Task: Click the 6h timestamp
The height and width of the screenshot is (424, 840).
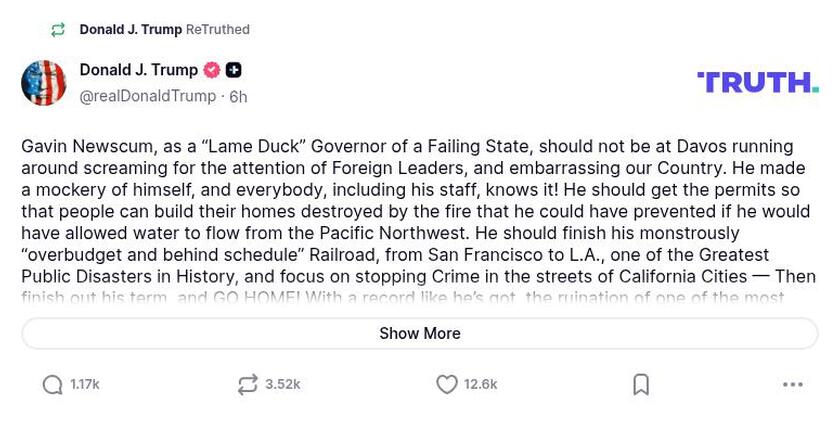Action: 238,97
